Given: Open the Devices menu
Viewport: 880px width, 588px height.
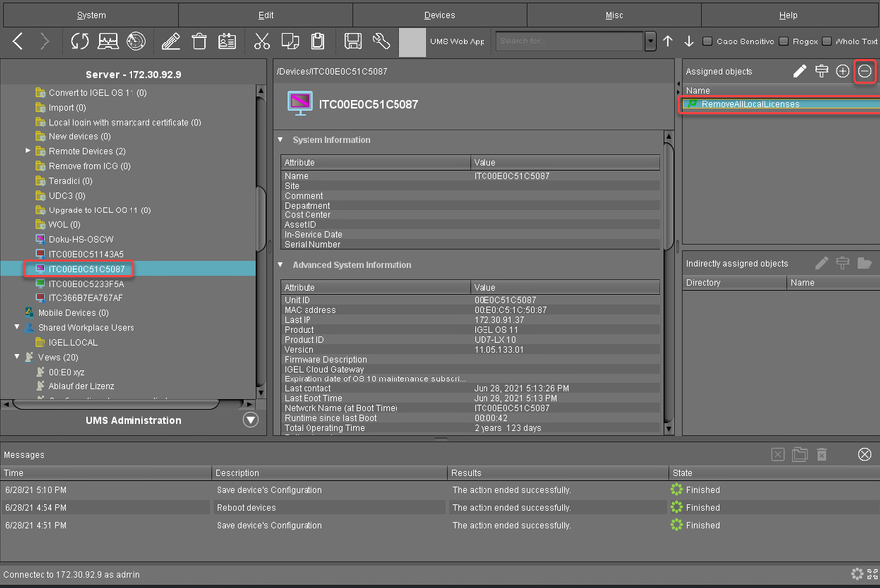Looking at the screenshot, I should 439,15.
